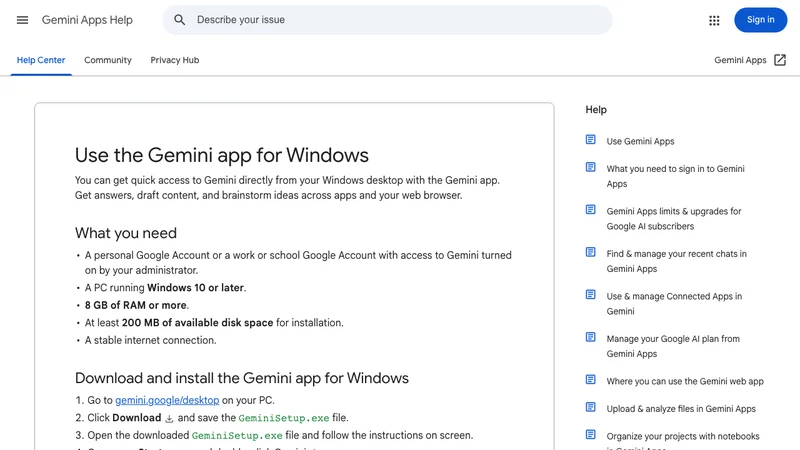The width and height of the screenshot is (800, 450).
Task: Click the download arrow icon in step 2
Action: 169,418
